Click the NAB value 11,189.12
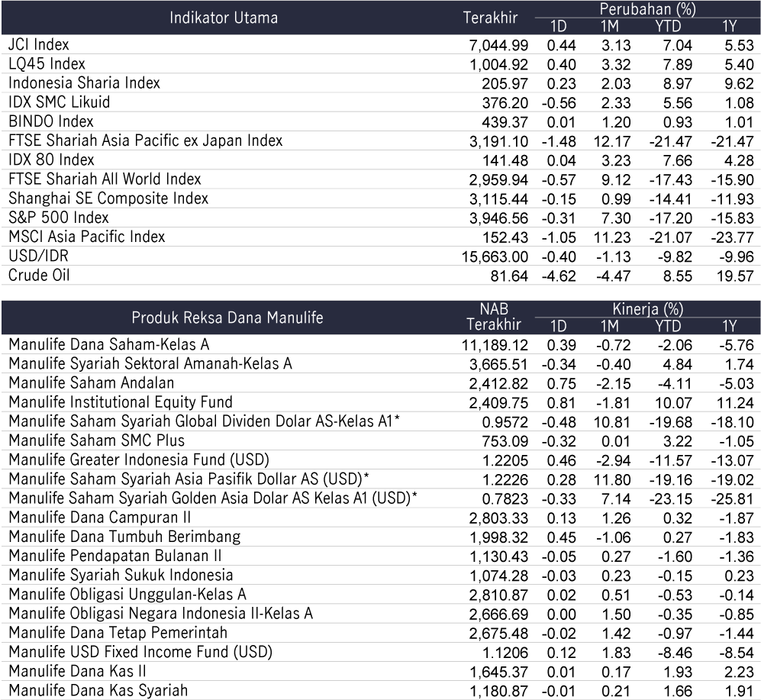Screen dimensions: 761x700 [x=495, y=346]
